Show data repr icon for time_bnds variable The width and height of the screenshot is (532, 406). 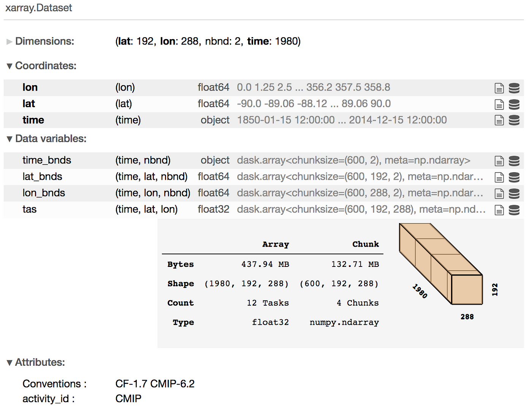coord(514,161)
